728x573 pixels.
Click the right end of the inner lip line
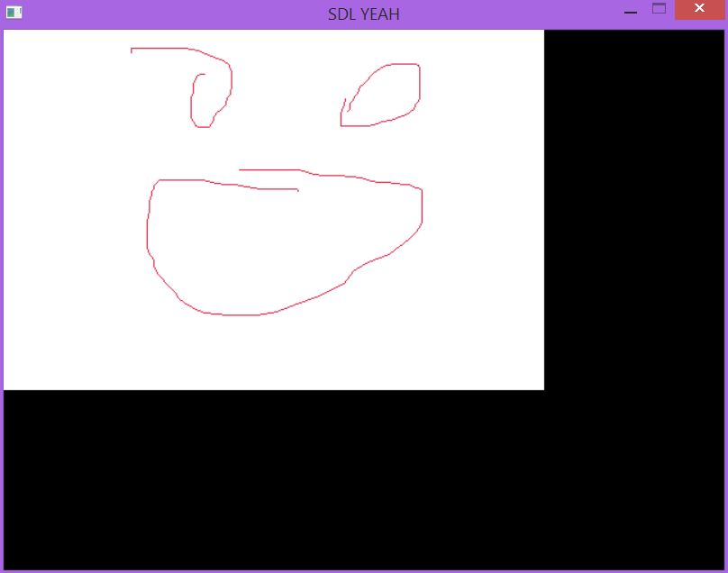[x=296, y=189]
